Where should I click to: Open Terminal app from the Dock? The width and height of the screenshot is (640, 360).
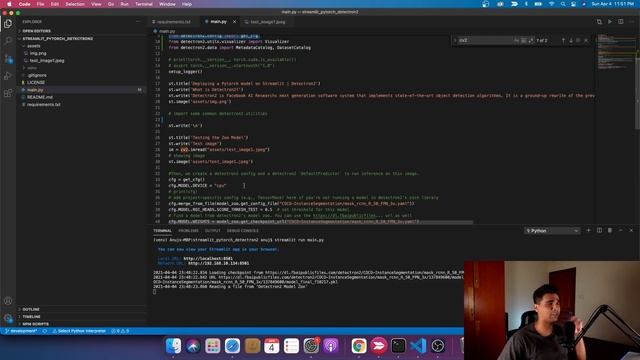(x=398, y=346)
